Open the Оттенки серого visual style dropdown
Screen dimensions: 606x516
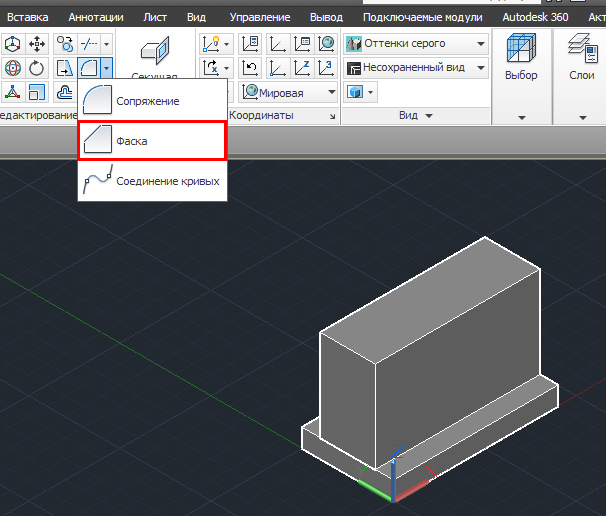pyautogui.click(x=416, y=44)
